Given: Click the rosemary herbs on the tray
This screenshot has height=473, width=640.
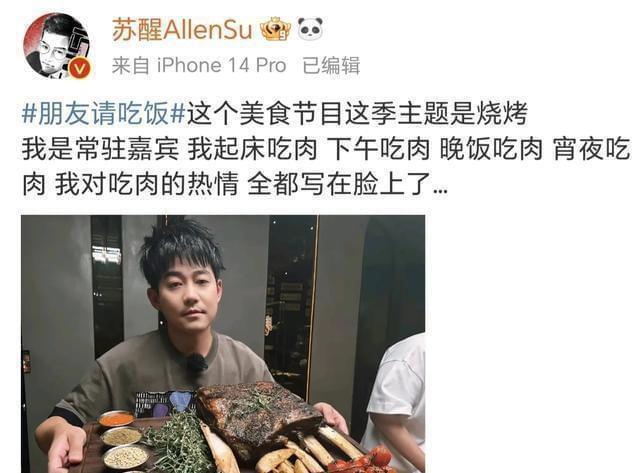Looking at the screenshot, I should [180, 443].
